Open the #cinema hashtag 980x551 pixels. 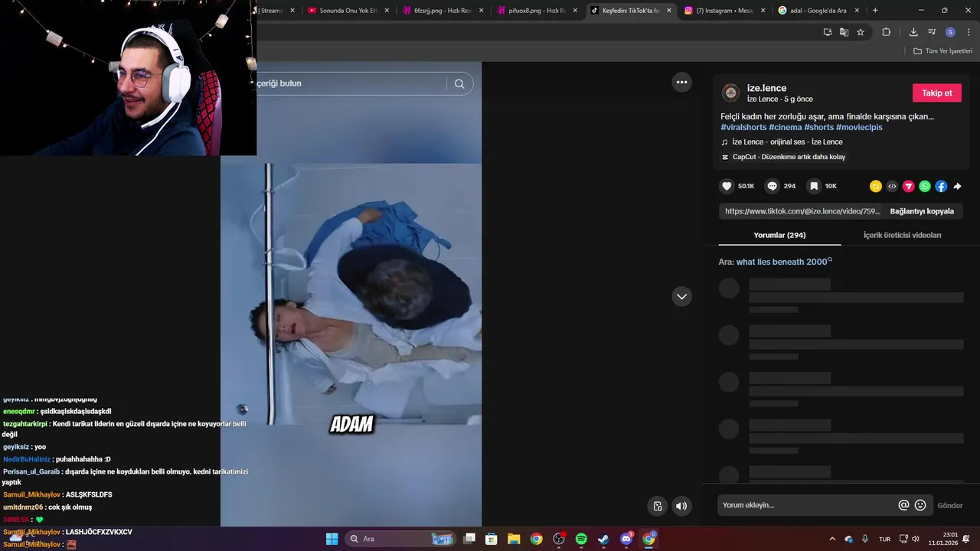[x=786, y=127]
